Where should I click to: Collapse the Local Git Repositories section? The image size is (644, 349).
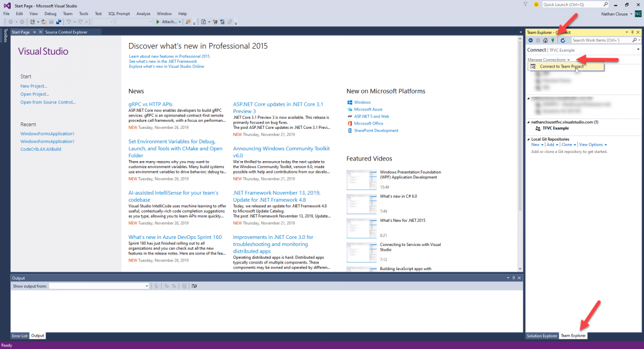tap(528, 139)
